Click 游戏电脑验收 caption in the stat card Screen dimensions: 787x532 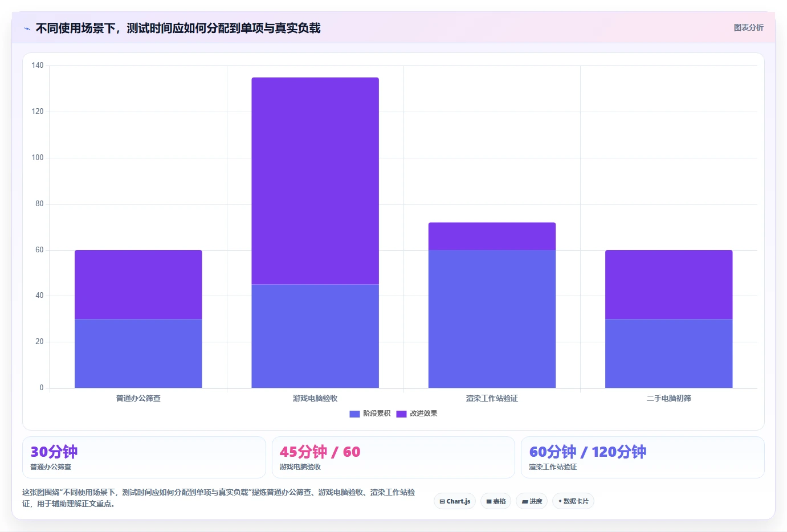coord(300,466)
